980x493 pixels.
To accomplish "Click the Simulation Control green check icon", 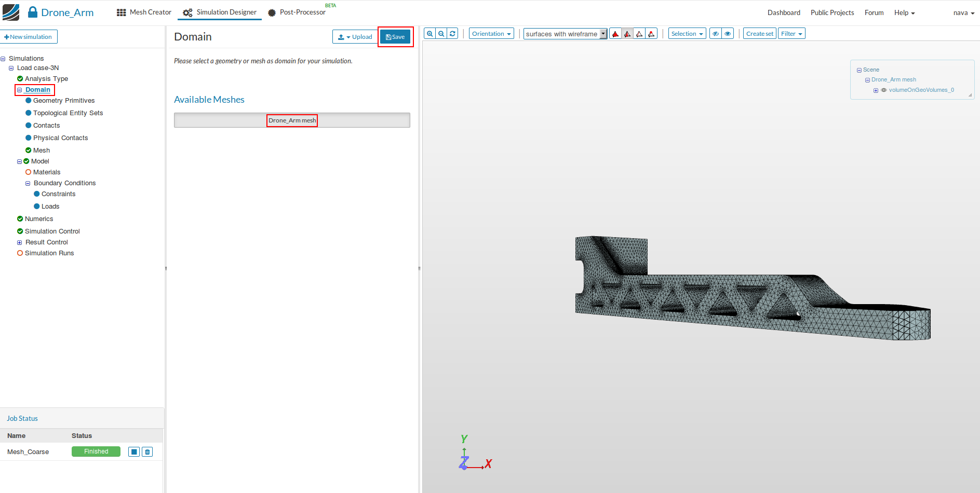I will point(20,231).
